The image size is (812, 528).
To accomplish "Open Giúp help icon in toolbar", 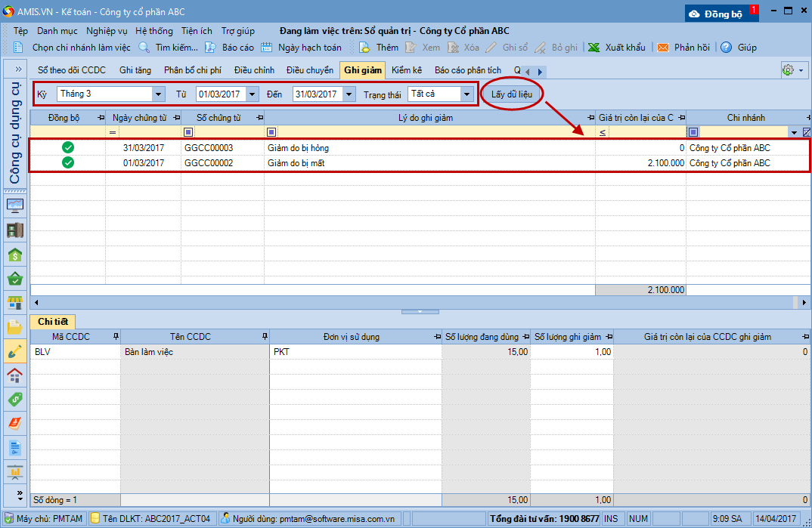I will (x=726, y=48).
